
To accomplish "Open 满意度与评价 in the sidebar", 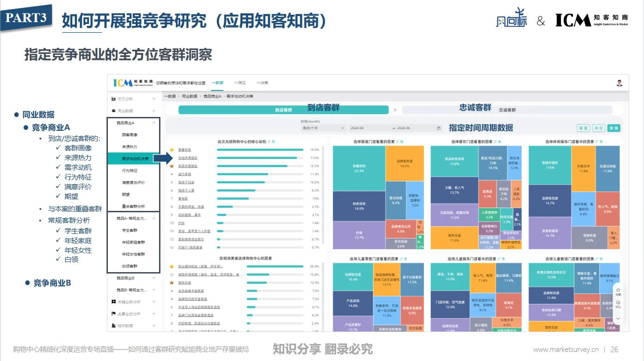I will coord(133,183).
